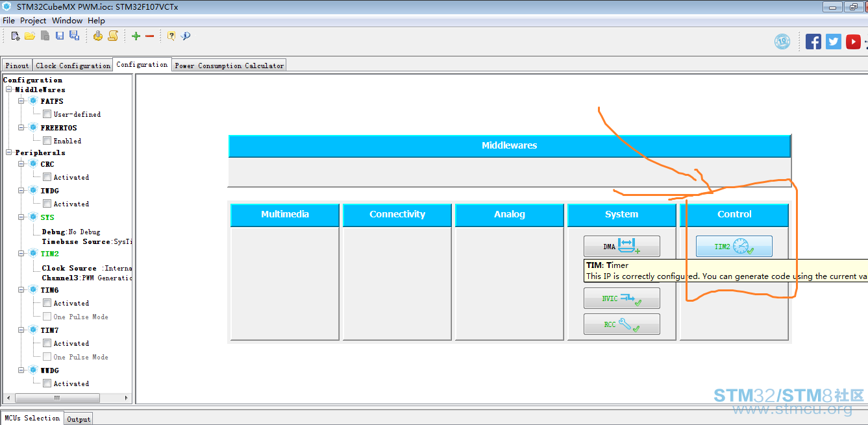Viewport: 868px width, 425px height.
Task: Click the tree panel scroll-left arrow
Action: 8,398
